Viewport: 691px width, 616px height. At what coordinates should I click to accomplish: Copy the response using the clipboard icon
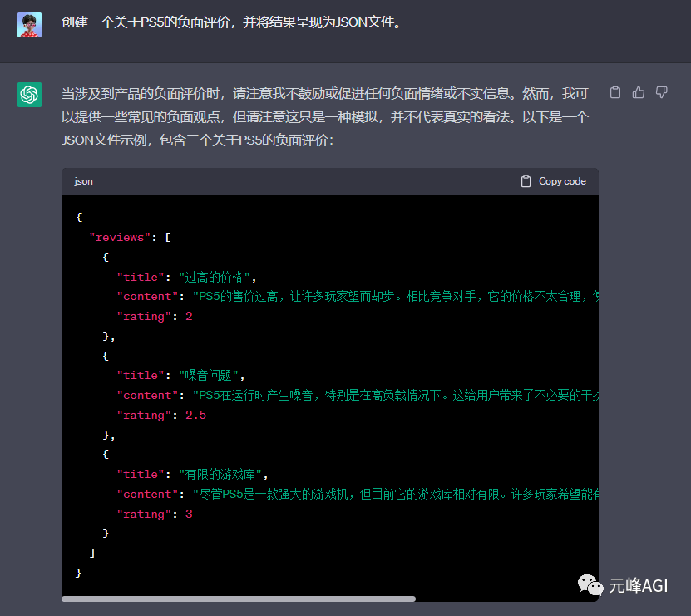point(615,92)
